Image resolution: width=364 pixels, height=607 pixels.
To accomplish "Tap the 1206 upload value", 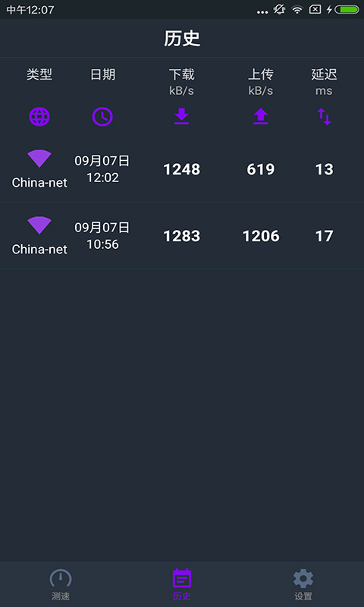I will click(261, 236).
